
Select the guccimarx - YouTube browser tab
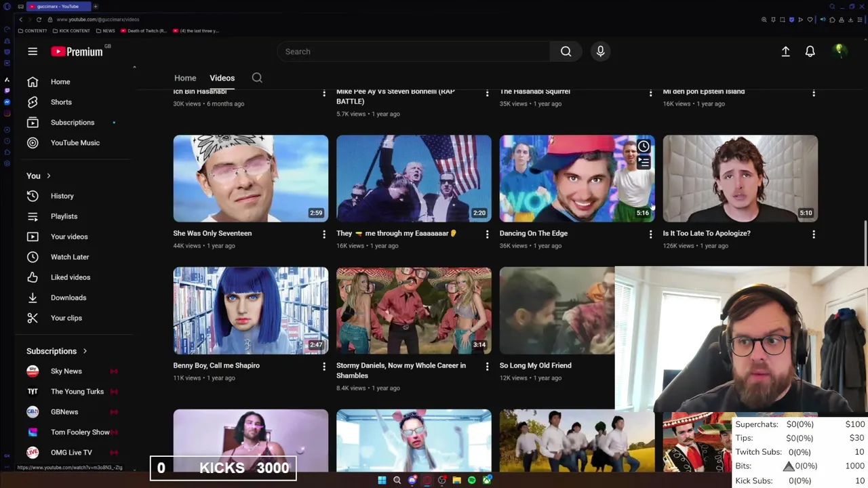pos(58,6)
